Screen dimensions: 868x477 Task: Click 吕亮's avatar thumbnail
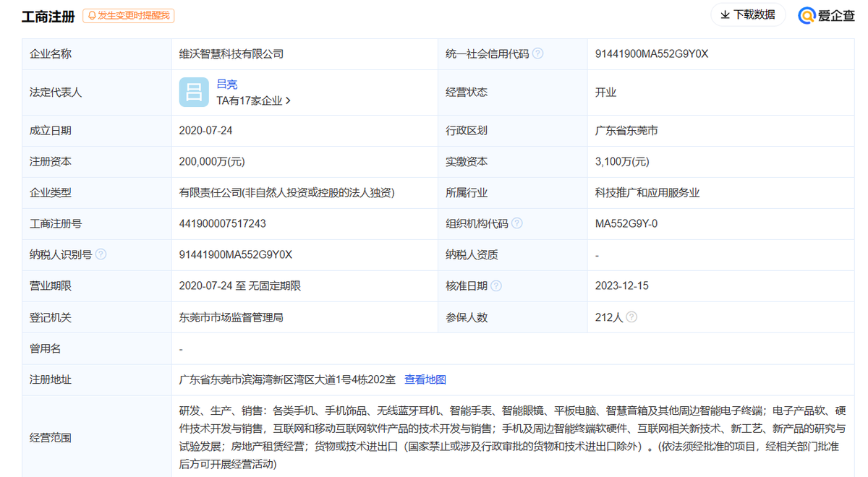click(194, 93)
